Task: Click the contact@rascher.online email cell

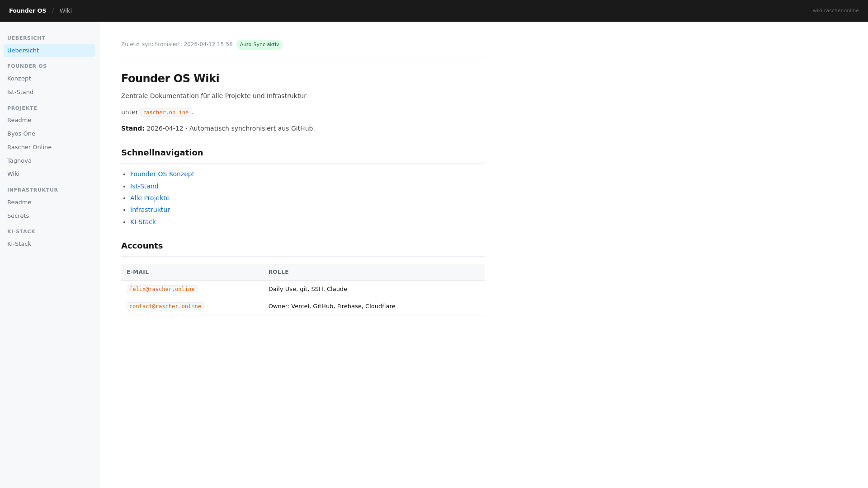Action: [x=165, y=306]
